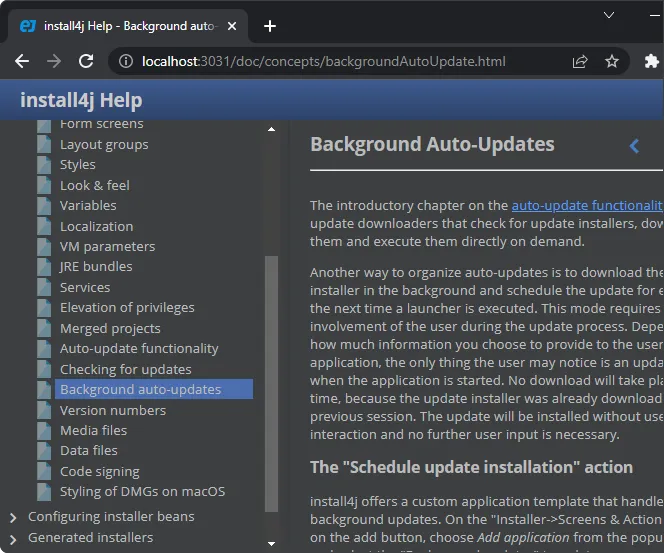Follow the auto-update functionality link in the text
The width and height of the screenshot is (664, 553).
[587, 205]
